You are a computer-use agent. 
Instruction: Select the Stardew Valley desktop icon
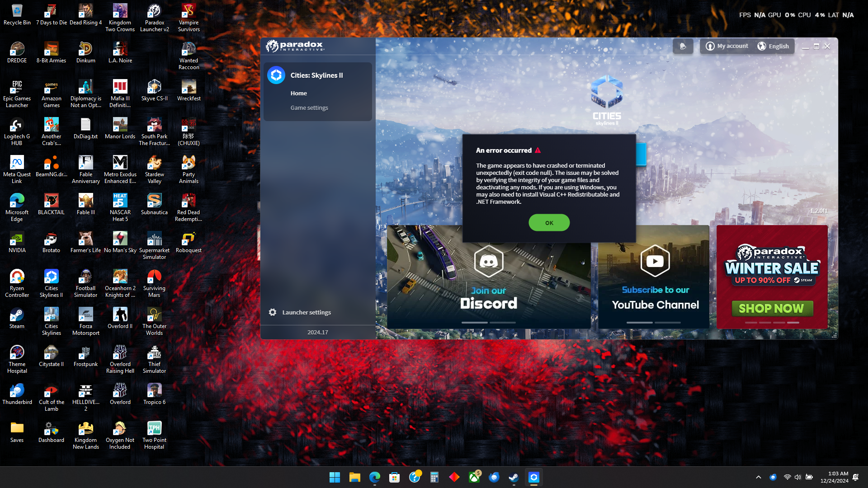click(x=154, y=170)
